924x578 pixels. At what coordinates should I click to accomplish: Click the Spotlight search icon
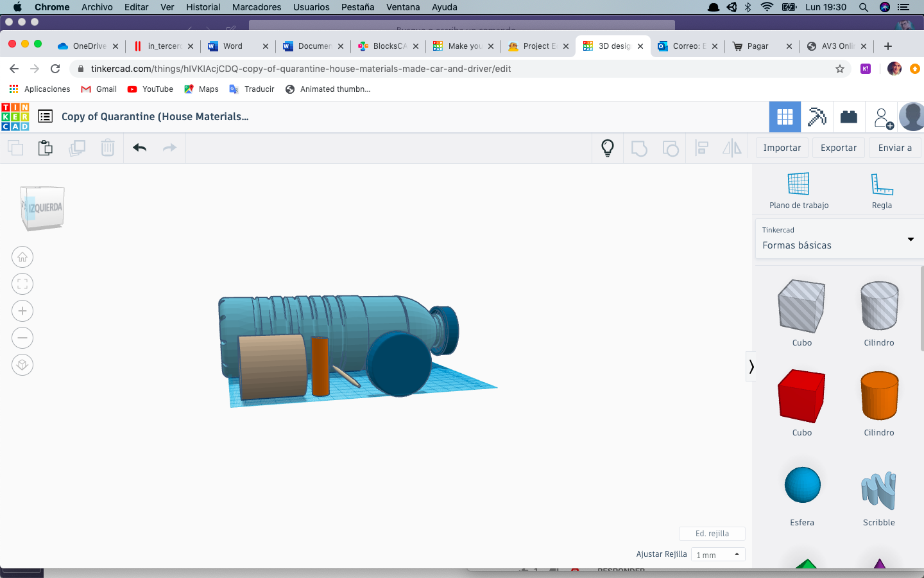(864, 7)
